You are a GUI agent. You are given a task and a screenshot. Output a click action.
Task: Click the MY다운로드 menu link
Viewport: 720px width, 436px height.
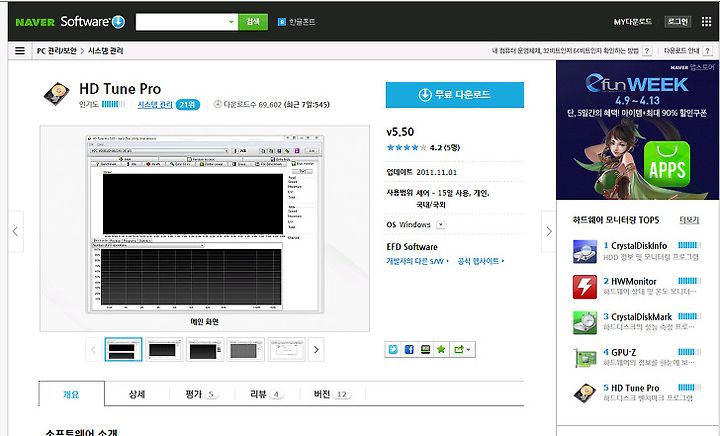632,22
